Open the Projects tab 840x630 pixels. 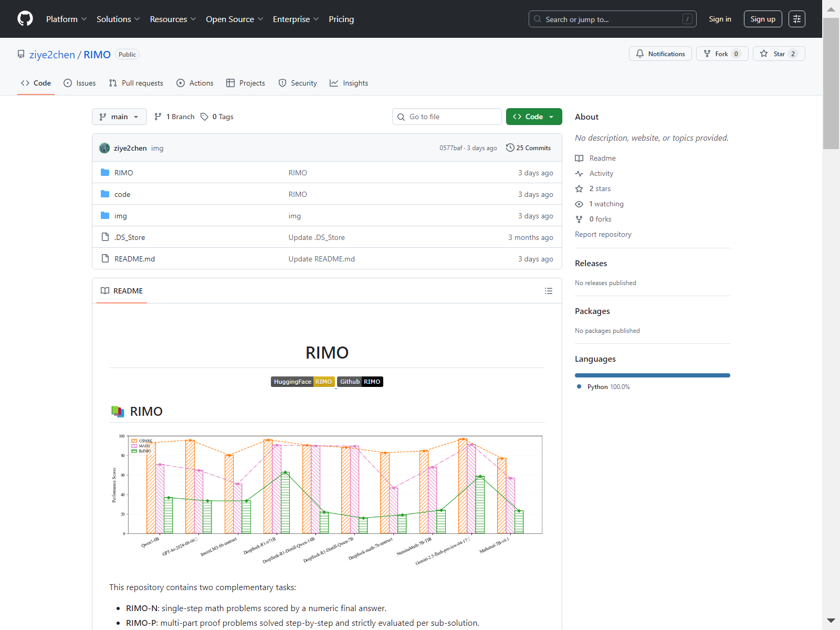click(246, 83)
